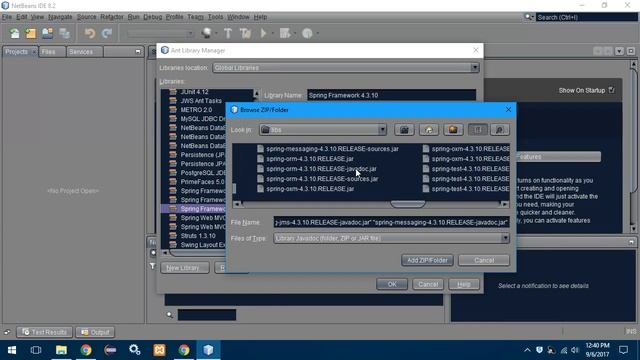Click the Profile Project toolbar icon
640x360 pixels.
pyautogui.click(x=307, y=33)
